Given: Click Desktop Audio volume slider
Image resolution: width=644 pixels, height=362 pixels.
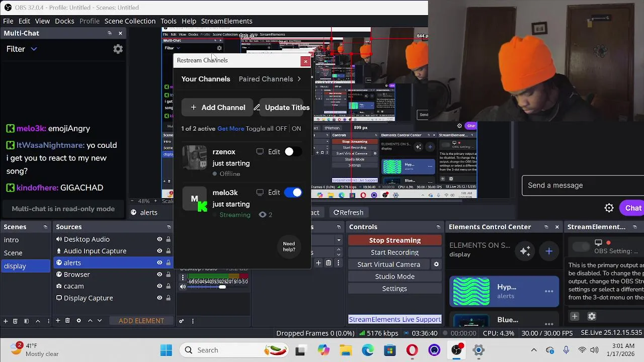Looking at the screenshot, I should pyautogui.click(x=218, y=287).
